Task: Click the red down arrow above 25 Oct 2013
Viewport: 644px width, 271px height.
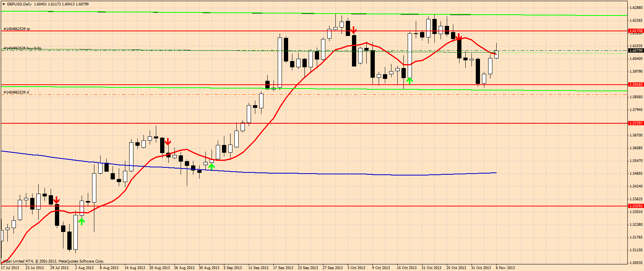Action: (459, 37)
